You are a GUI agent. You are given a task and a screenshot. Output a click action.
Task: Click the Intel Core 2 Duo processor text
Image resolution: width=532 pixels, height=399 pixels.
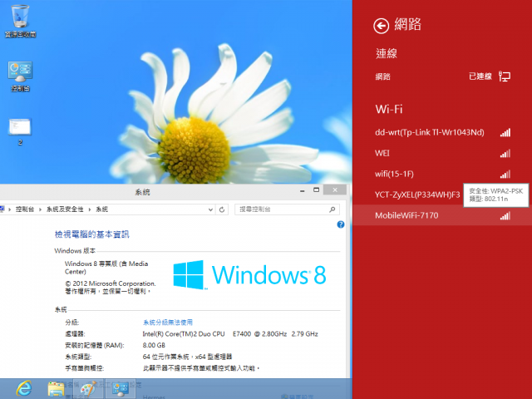(230, 334)
